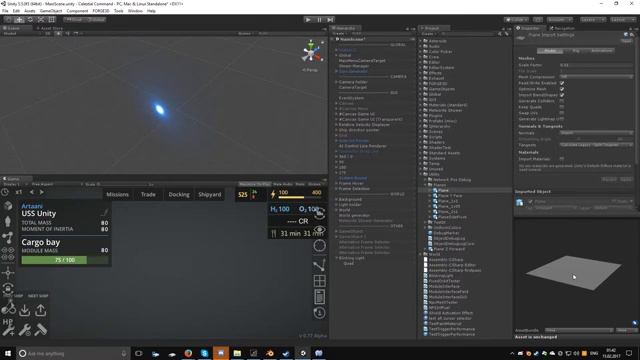Toggle the Read/Write Enabled checkbox
This screenshot has width=640, height=360.
coord(562,83)
